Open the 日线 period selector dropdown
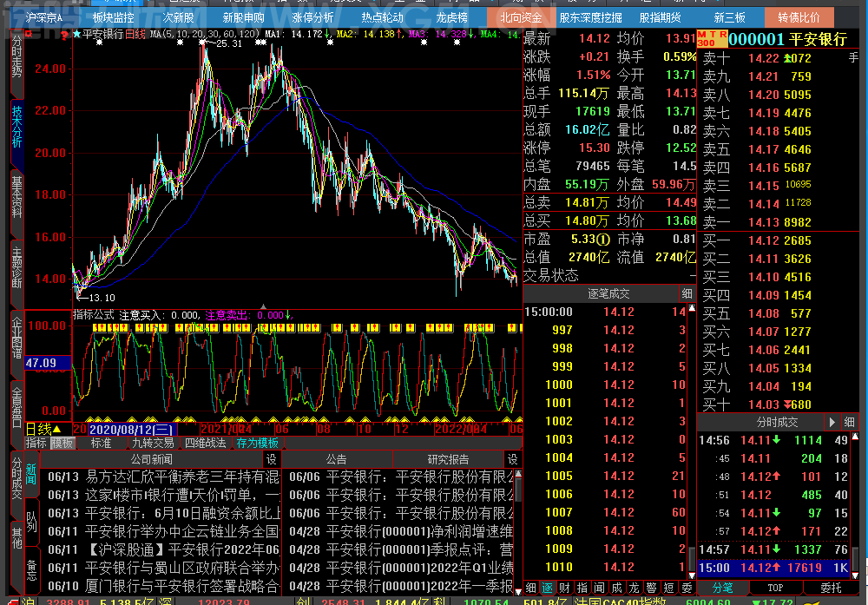Viewport: 868px width, 605px height. 43,430
